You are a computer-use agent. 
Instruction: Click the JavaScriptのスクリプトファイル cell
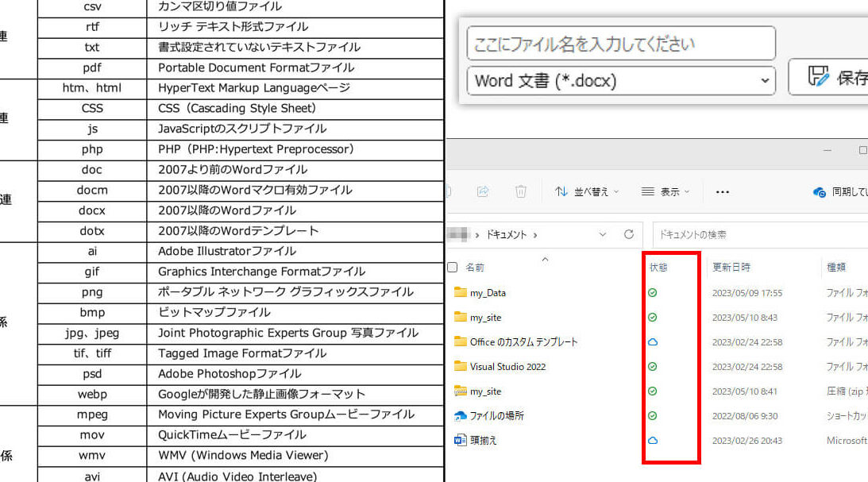(295, 129)
